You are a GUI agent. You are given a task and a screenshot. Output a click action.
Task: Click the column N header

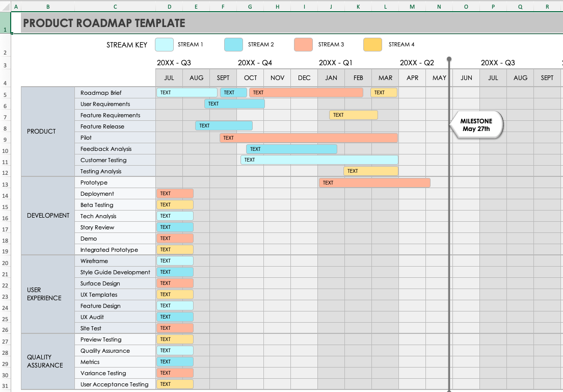pos(439,7)
